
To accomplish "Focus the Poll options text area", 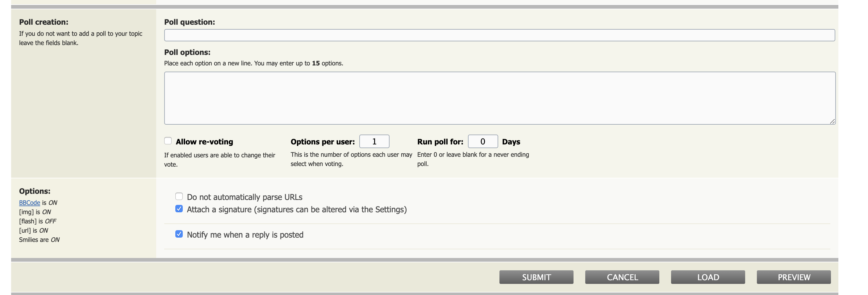I will click(499, 98).
